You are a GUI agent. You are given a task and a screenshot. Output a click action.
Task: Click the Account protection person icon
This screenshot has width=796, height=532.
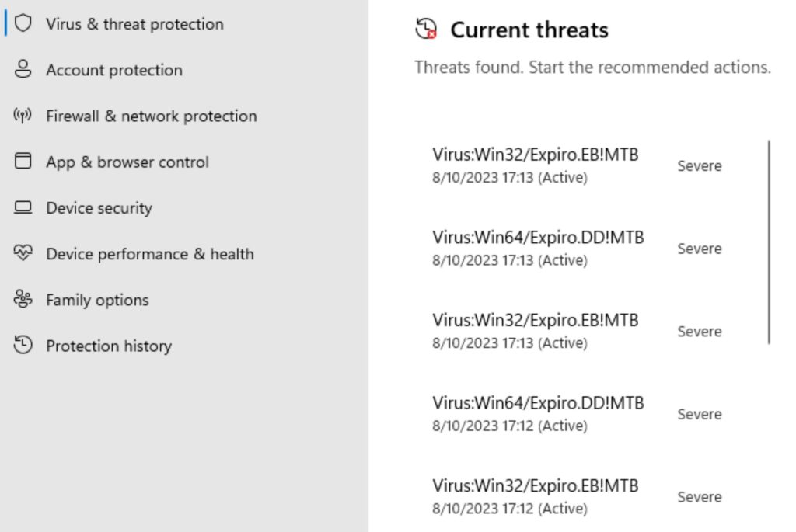[23, 69]
